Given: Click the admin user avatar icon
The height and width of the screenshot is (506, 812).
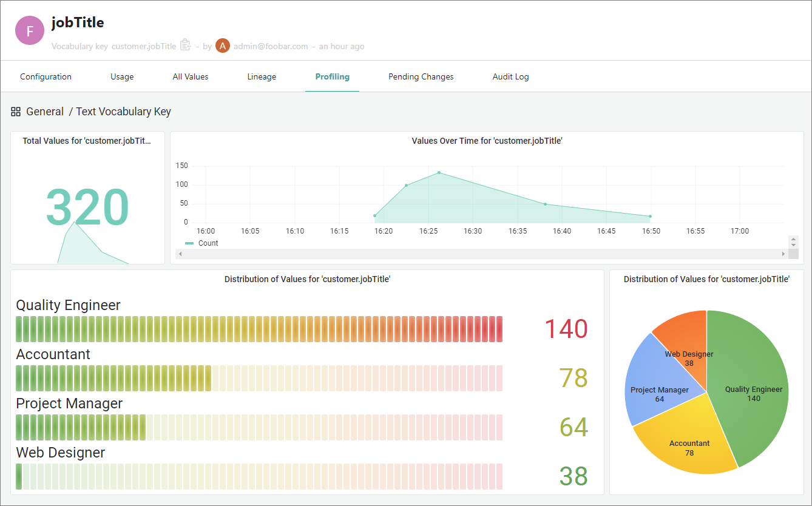Looking at the screenshot, I should tap(223, 46).
